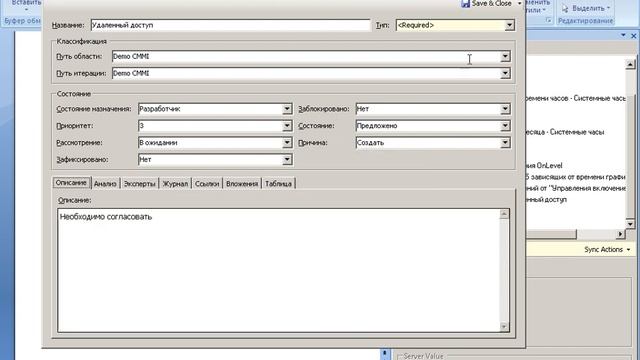Click description scrollbar down arrow
The image size is (640, 360).
[504, 327]
